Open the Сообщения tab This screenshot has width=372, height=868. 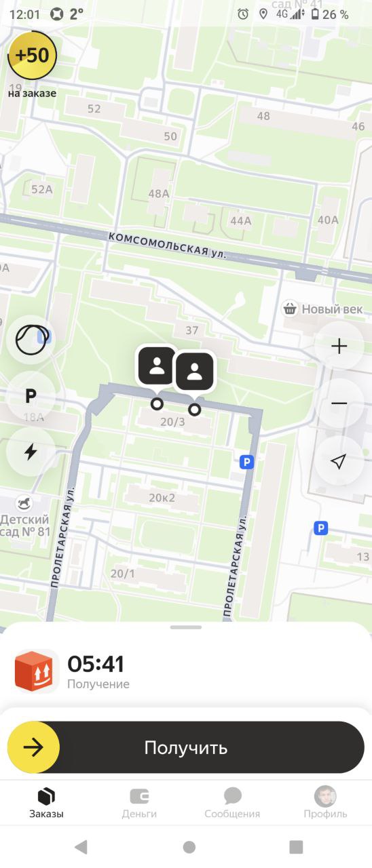click(232, 803)
